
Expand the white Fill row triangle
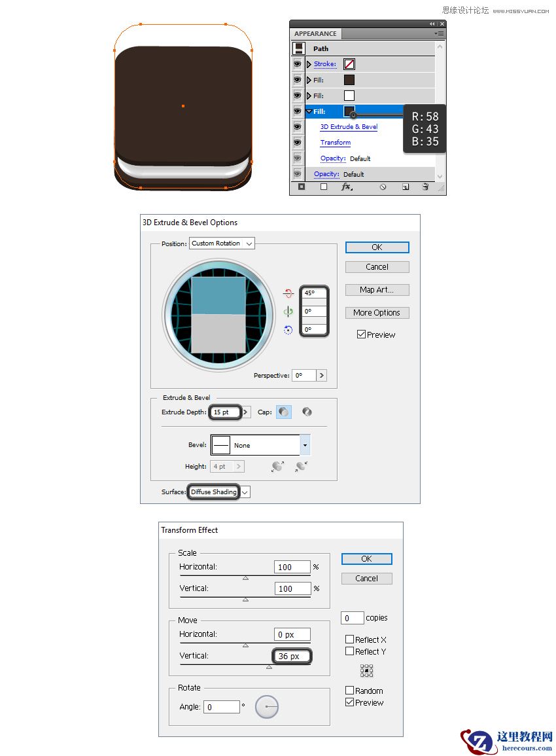click(309, 96)
